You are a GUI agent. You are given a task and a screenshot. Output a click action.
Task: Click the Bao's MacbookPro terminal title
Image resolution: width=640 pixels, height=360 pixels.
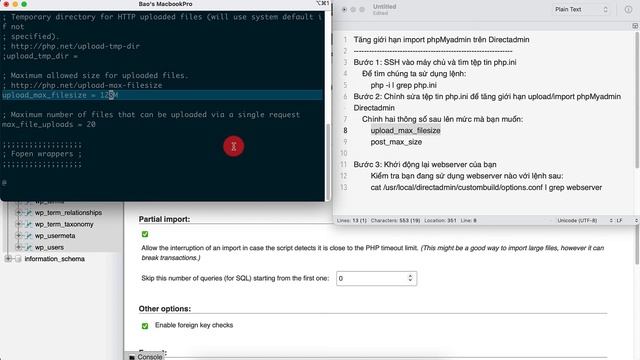click(165, 4)
